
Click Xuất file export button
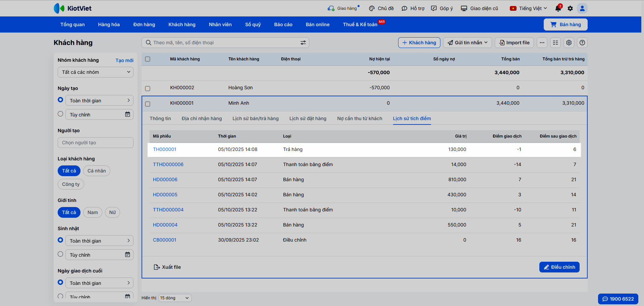pos(167,267)
